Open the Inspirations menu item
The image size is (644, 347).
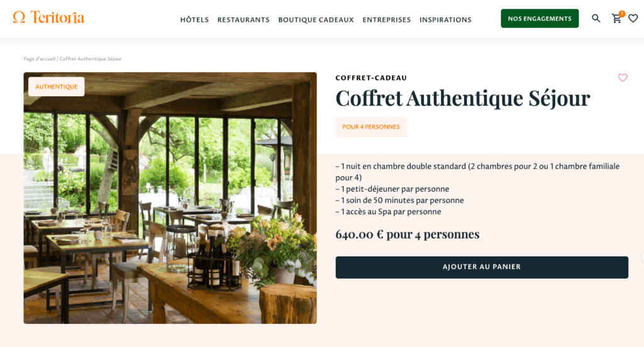click(x=445, y=19)
